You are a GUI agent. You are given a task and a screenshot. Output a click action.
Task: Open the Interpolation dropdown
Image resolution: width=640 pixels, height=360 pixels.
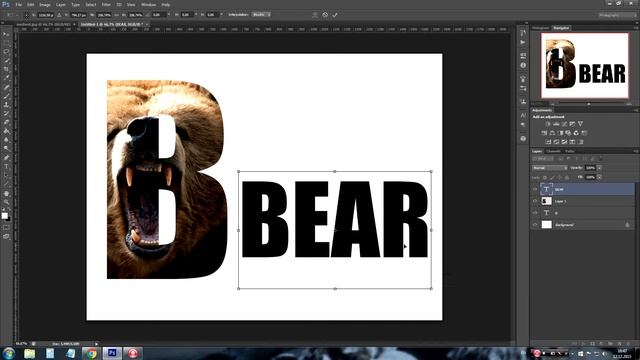[x=261, y=15]
